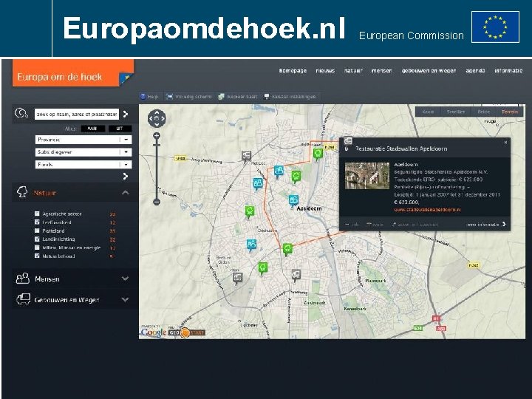Uncheck the Natuurbehoud checkbox
The width and height of the screenshot is (532, 399).
pos(37,256)
